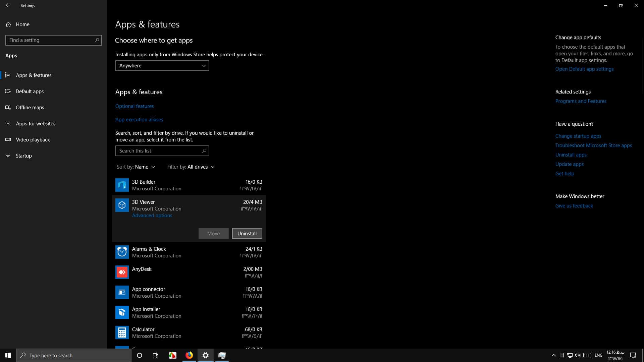
Task: Open Firefox from the taskbar
Action: (x=189, y=355)
